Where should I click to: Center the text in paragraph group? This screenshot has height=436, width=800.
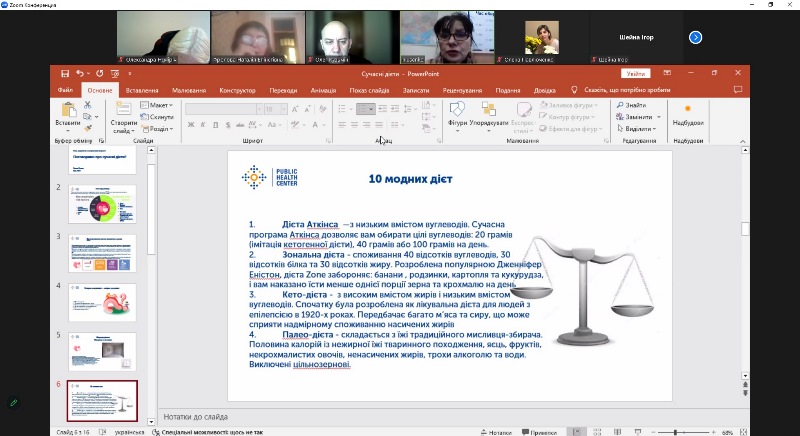pos(355,124)
